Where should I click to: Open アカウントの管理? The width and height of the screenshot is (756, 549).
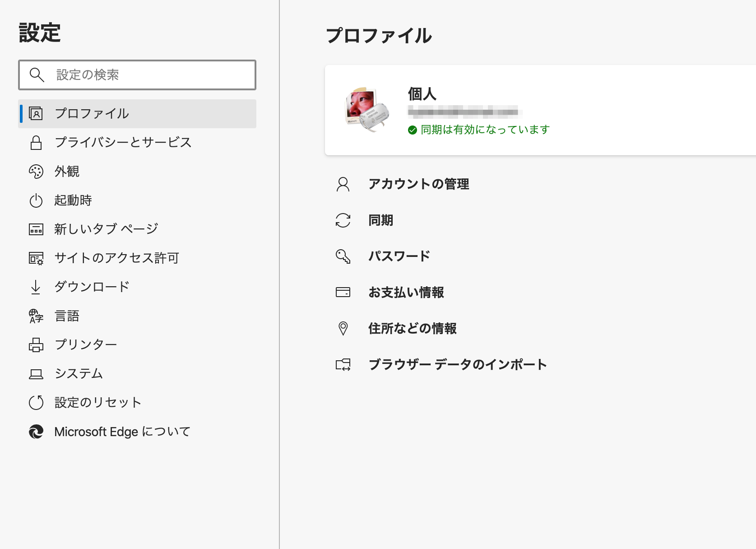pos(419,184)
